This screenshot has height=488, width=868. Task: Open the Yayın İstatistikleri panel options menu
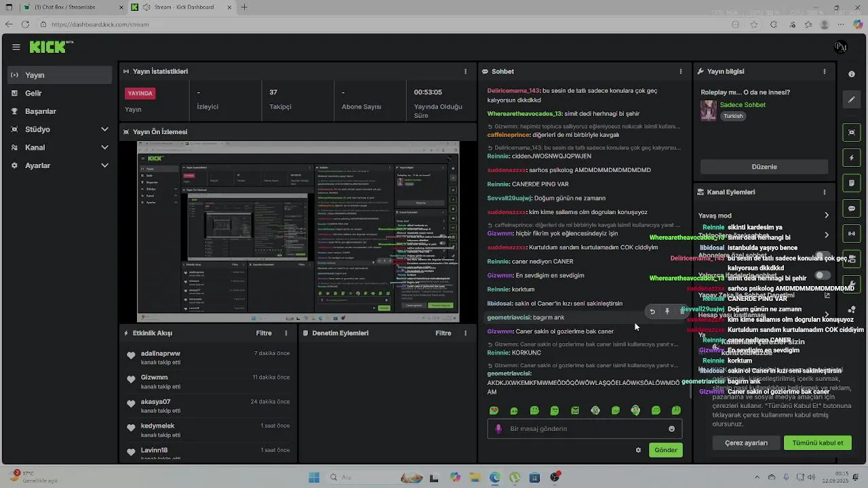pyautogui.click(x=465, y=71)
